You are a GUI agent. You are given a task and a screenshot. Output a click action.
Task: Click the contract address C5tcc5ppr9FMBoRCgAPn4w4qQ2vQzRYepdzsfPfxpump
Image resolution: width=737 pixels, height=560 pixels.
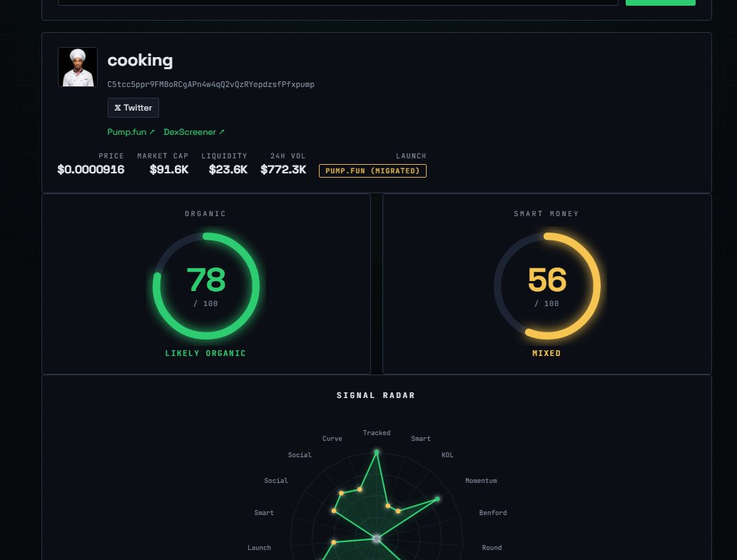point(210,85)
